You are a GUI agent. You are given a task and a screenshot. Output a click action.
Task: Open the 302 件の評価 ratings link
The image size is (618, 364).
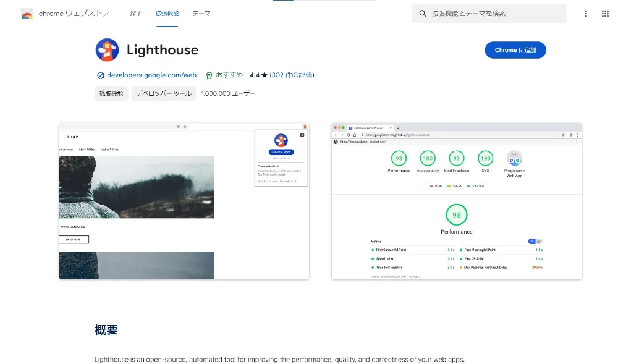point(292,75)
